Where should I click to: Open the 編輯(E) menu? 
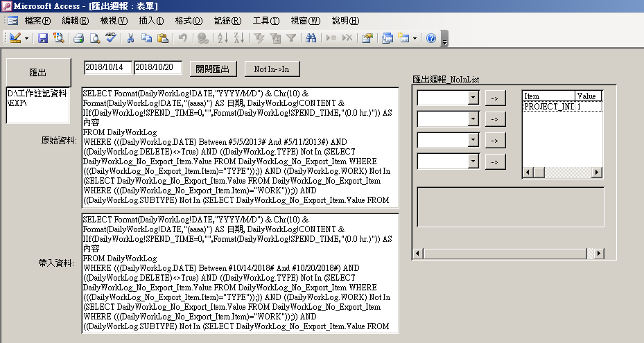[75, 21]
